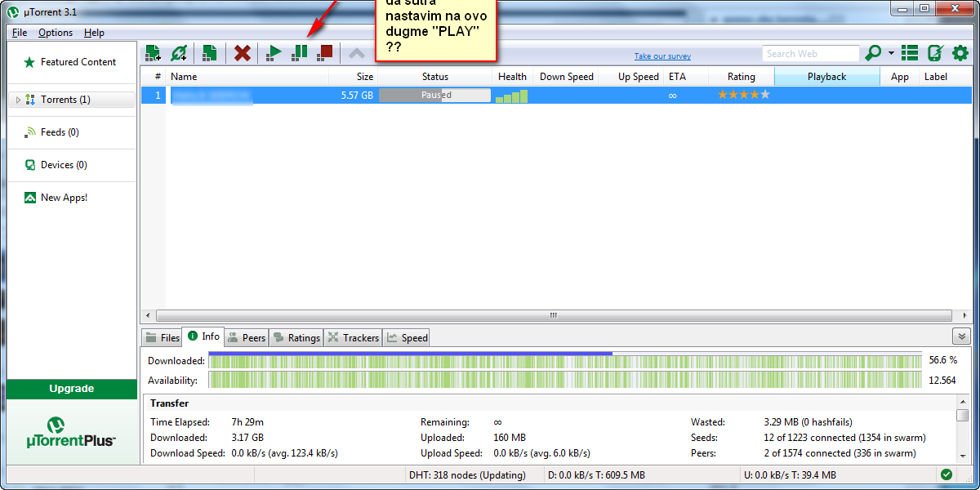Viewport: 980px width, 490px height.
Task: Switch to the Files tab
Action: [162, 337]
